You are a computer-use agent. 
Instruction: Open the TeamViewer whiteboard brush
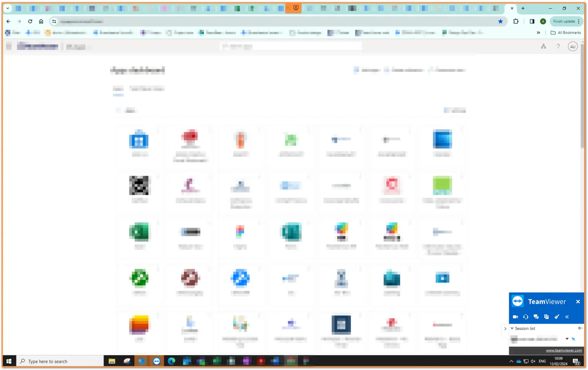tap(557, 317)
